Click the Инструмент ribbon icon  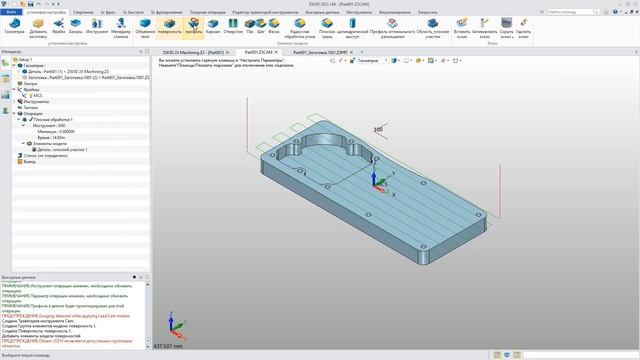click(97, 27)
